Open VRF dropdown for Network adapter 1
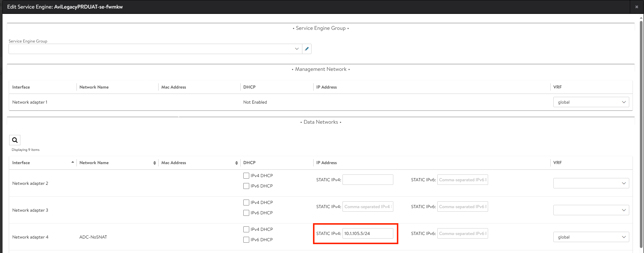 [591, 102]
